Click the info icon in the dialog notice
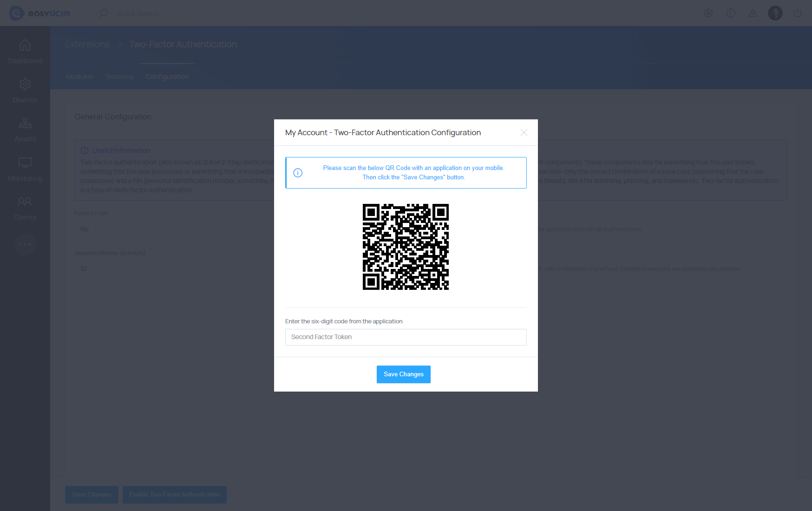This screenshot has height=511, width=812. pyautogui.click(x=298, y=173)
